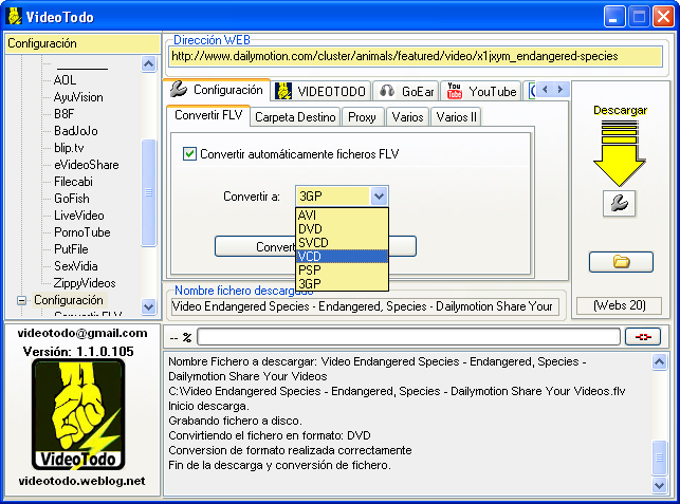The width and height of the screenshot is (680, 504).
Task: Toggle Convertir automáticamente ficheros FLV checkbox
Action: pos(190,154)
